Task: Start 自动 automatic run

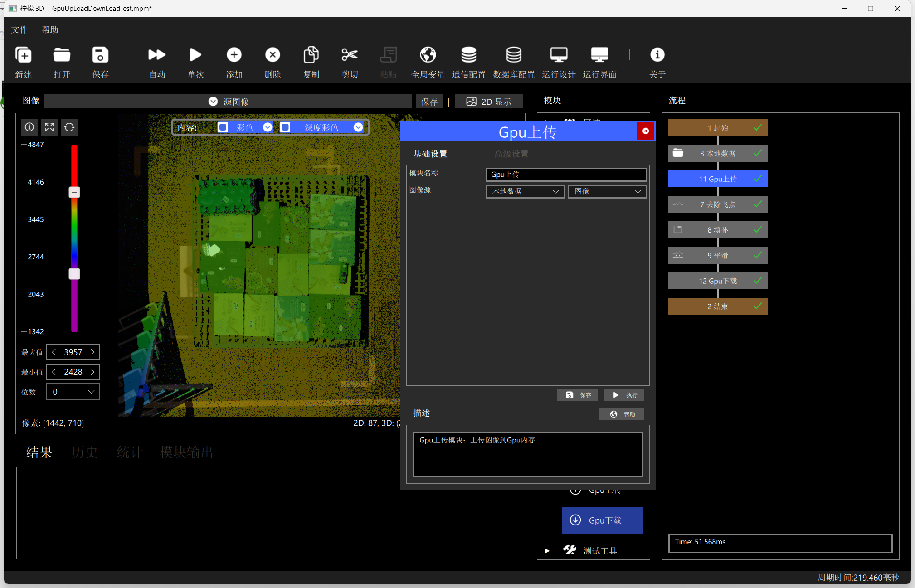Action: pos(157,55)
